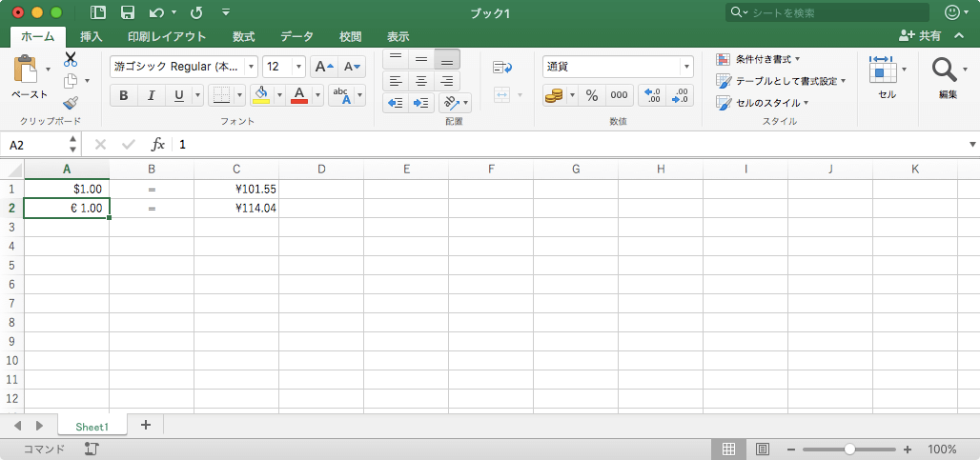Image resolution: width=980 pixels, height=460 pixels.
Task: Click the borders icon
Action: click(221, 95)
